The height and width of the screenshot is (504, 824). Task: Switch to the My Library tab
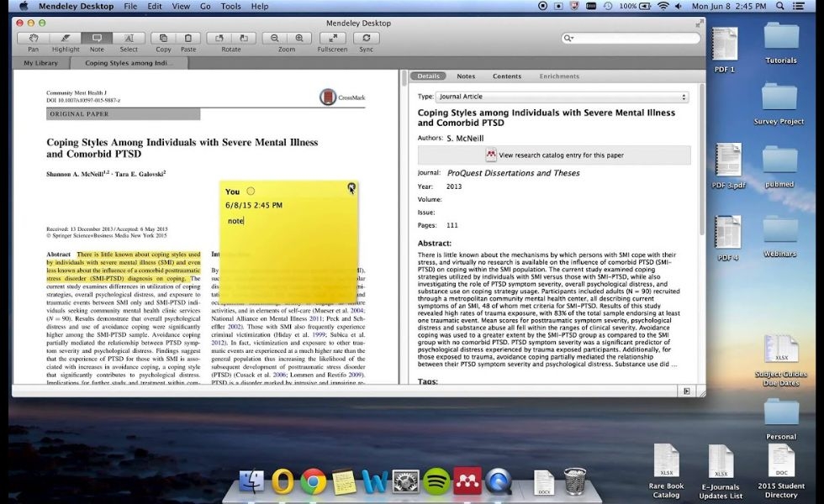40,63
